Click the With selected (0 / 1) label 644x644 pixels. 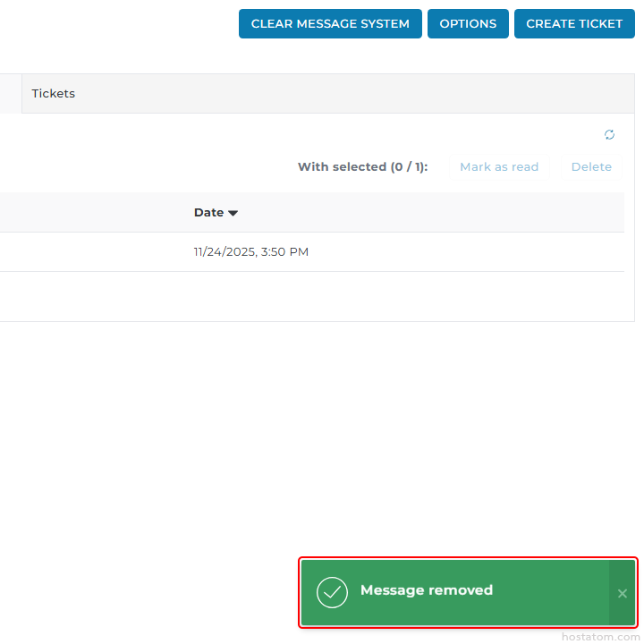point(362,167)
